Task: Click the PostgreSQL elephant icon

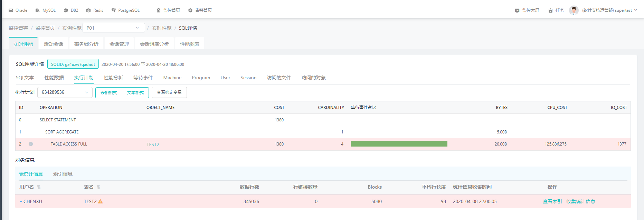Action: point(113,10)
